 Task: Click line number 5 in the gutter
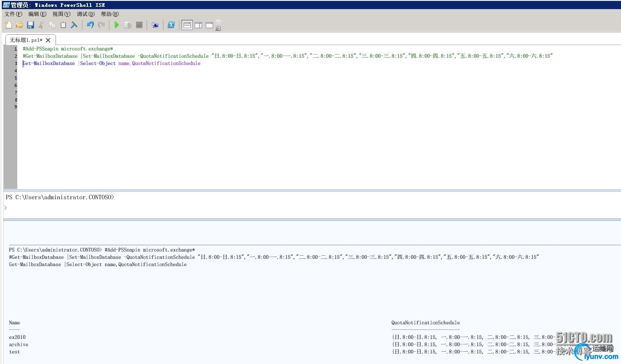[16, 78]
